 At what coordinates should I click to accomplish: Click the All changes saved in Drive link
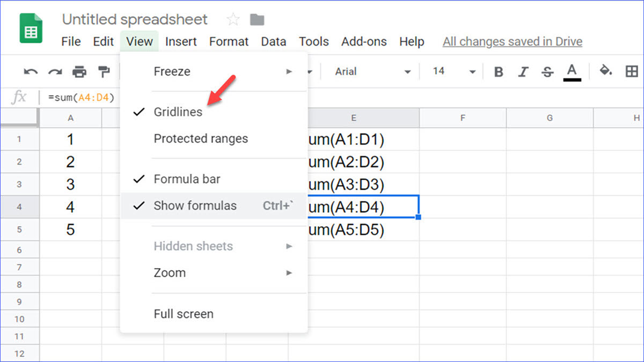(x=511, y=41)
